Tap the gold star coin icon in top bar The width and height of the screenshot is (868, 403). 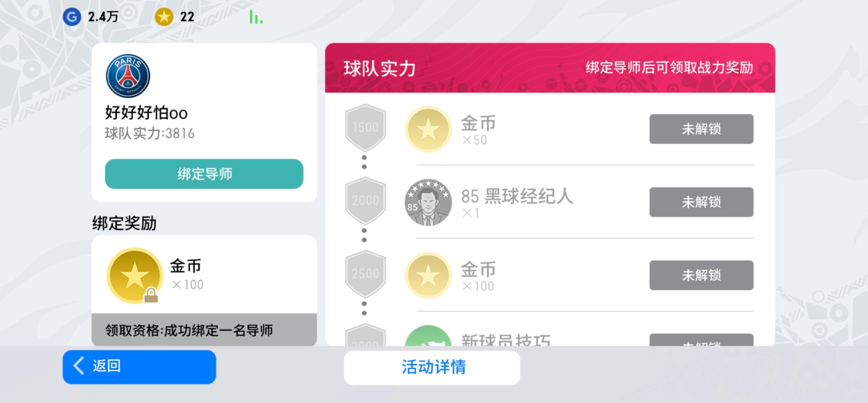point(164,17)
